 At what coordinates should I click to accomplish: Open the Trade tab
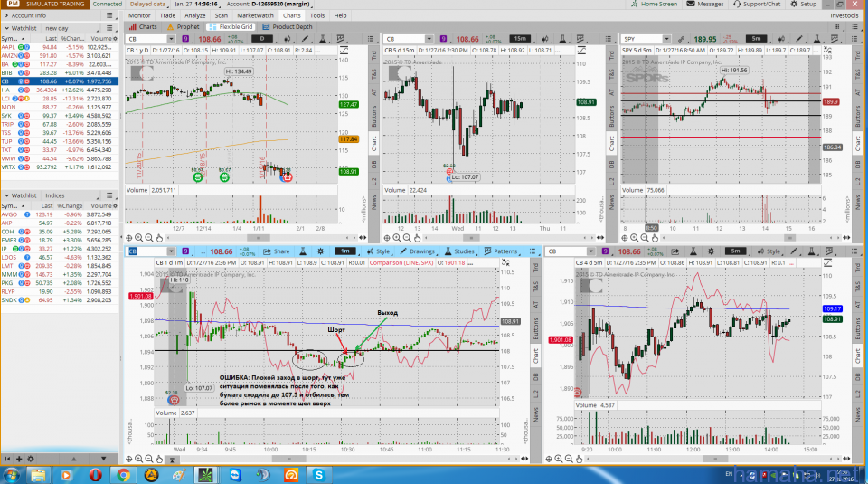pos(167,15)
